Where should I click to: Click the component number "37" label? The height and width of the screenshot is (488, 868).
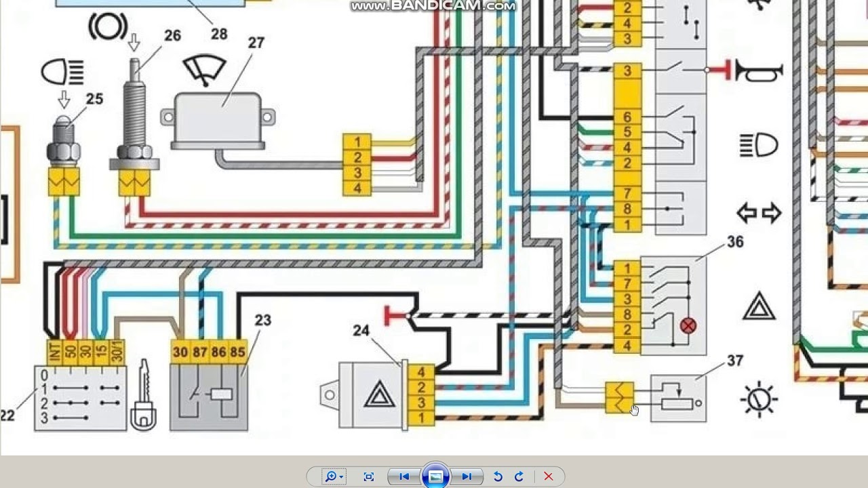(735, 361)
